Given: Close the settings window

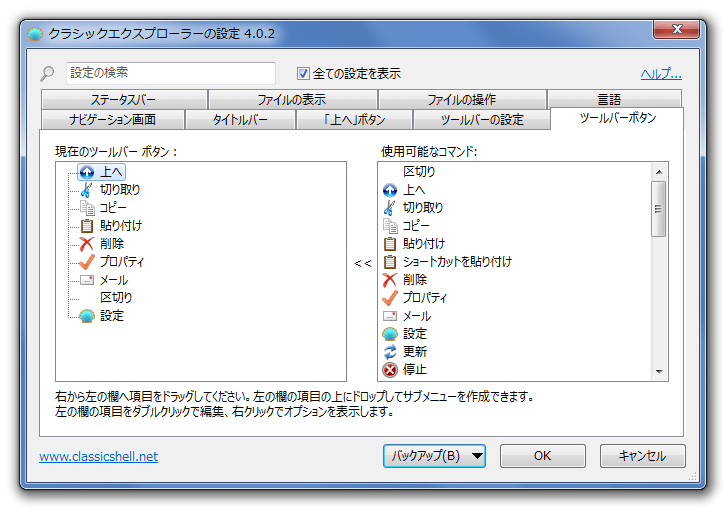Looking at the screenshot, I should pos(676,29).
